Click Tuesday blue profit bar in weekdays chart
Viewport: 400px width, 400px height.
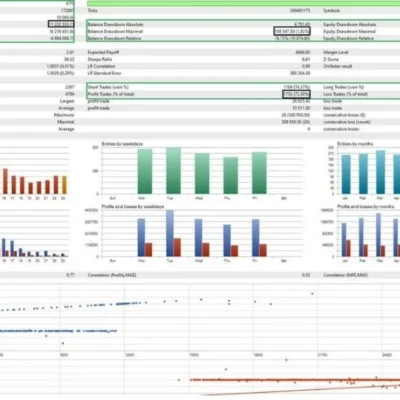click(170, 233)
